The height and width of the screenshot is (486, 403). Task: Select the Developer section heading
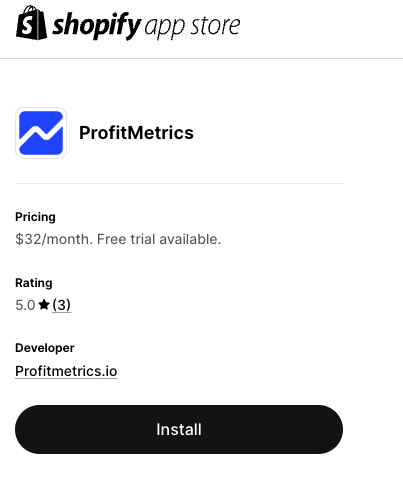coord(45,348)
